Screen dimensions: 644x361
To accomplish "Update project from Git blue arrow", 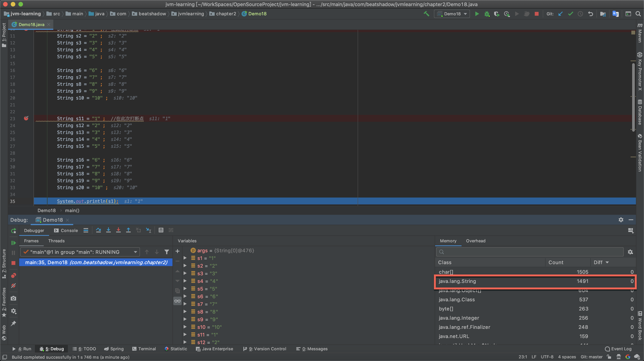I will (560, 14).
